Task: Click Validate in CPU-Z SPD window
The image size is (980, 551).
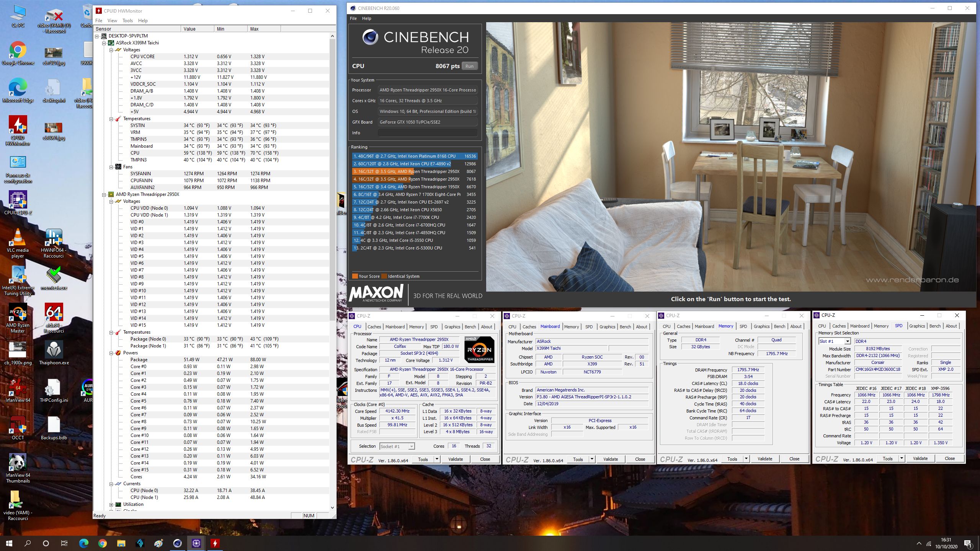Action: (920, 458)
